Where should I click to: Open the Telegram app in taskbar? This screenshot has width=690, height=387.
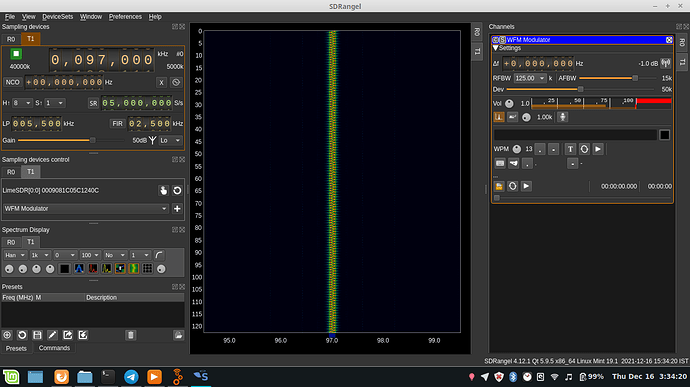[x=131, y=377]
